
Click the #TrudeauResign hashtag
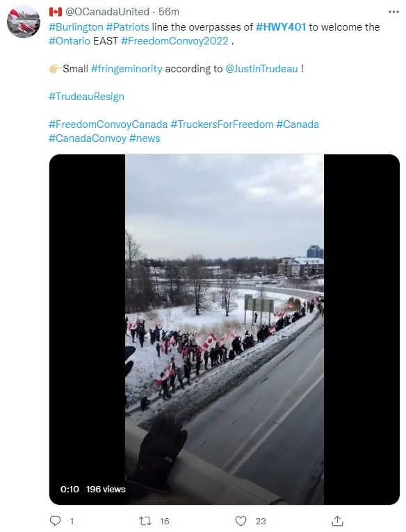point(86,97)
